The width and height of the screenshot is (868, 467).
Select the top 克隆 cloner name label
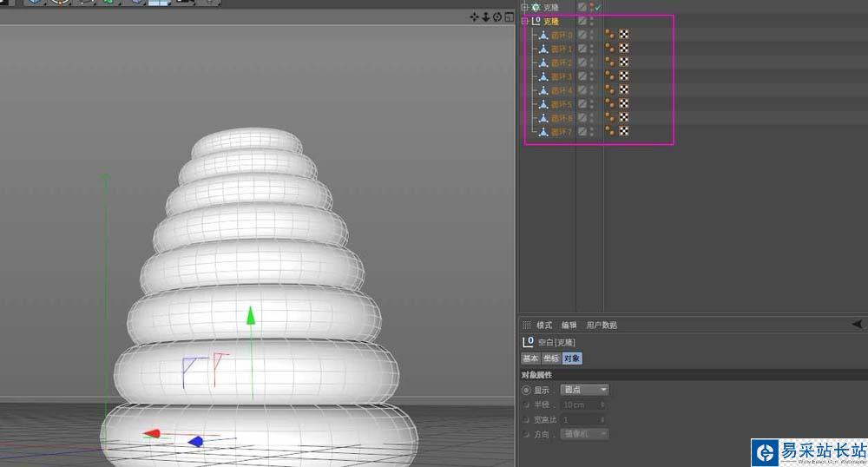click(x=551, y=7)
